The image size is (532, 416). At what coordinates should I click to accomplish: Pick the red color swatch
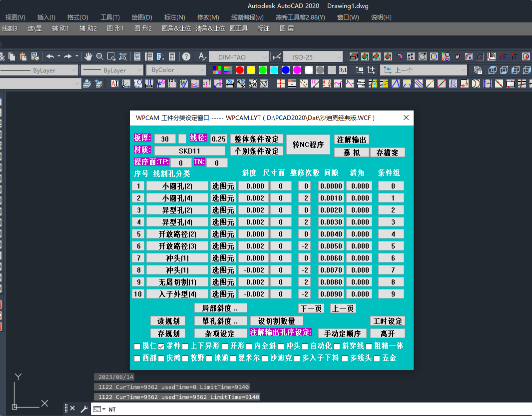[x=240, y=70]
